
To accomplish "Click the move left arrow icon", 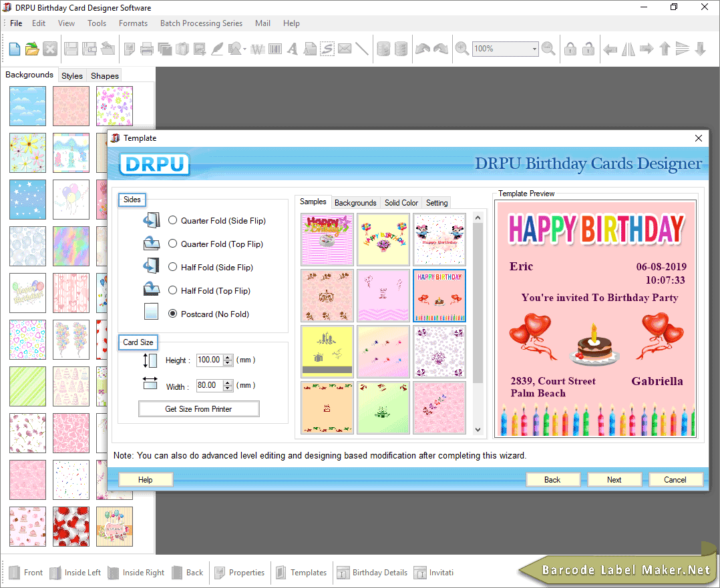I will tap(610, 49).
